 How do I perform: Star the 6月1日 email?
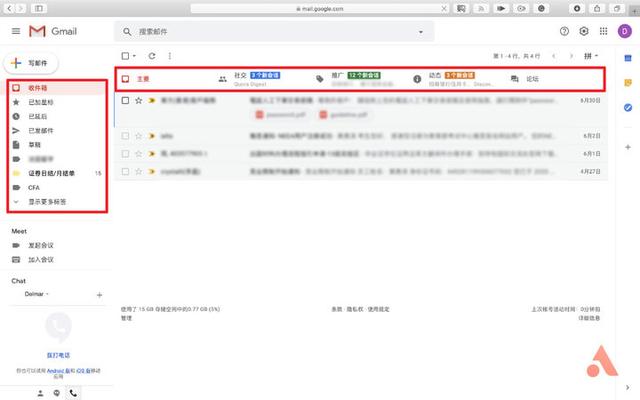(139, 154)
